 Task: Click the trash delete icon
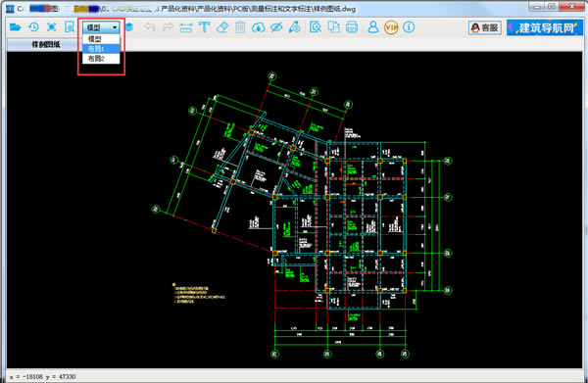[x=240, y=27]
